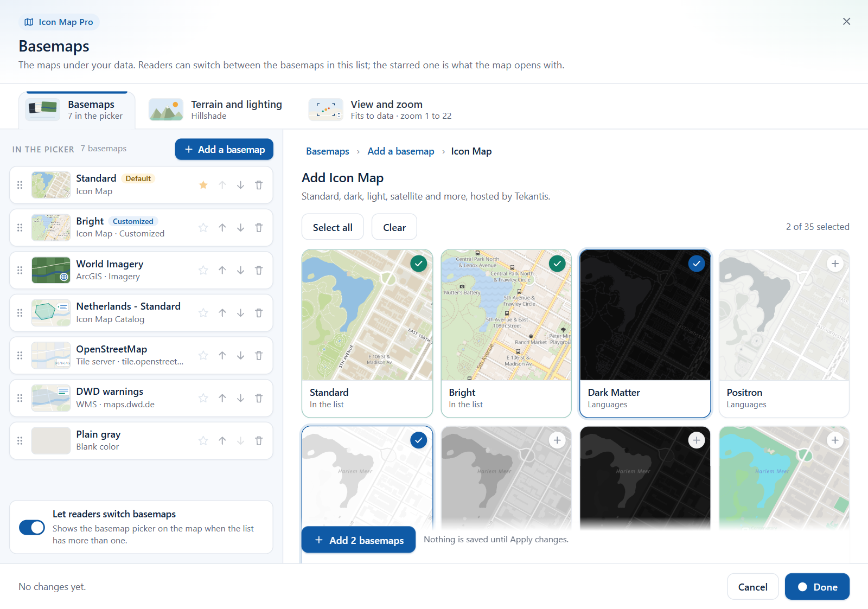This screenshot has width=868, height=609.
Task: Add the Positron basemap with plus
Action: click(x=835, y=264)
